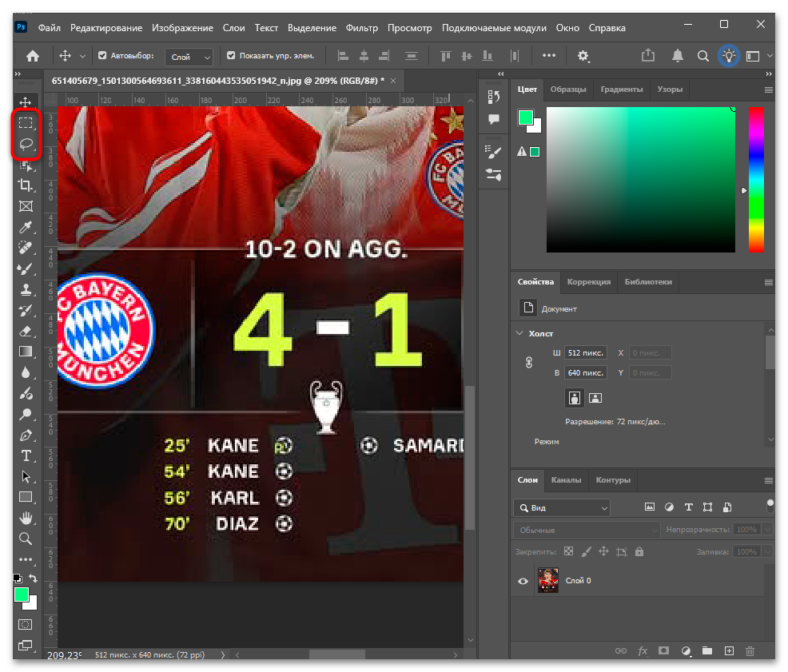Toggle smart object filter in Layers
The width and height of the screenshot is (788, 672).
tap(727, 507)
